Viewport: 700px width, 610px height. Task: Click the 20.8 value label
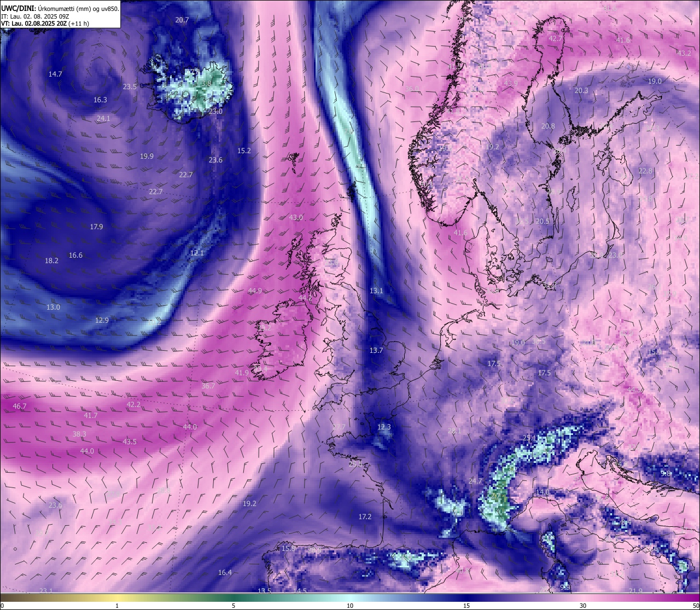coord(548,126)
